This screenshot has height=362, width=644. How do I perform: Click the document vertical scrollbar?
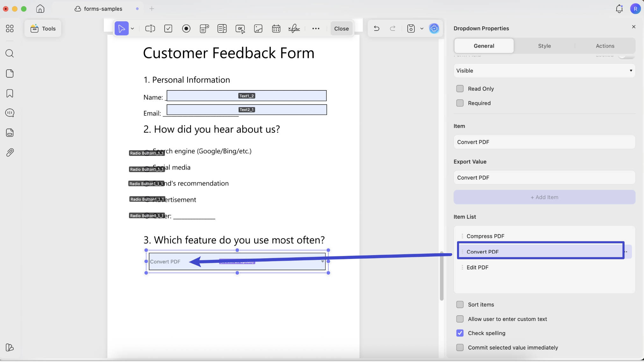point(441,276)
